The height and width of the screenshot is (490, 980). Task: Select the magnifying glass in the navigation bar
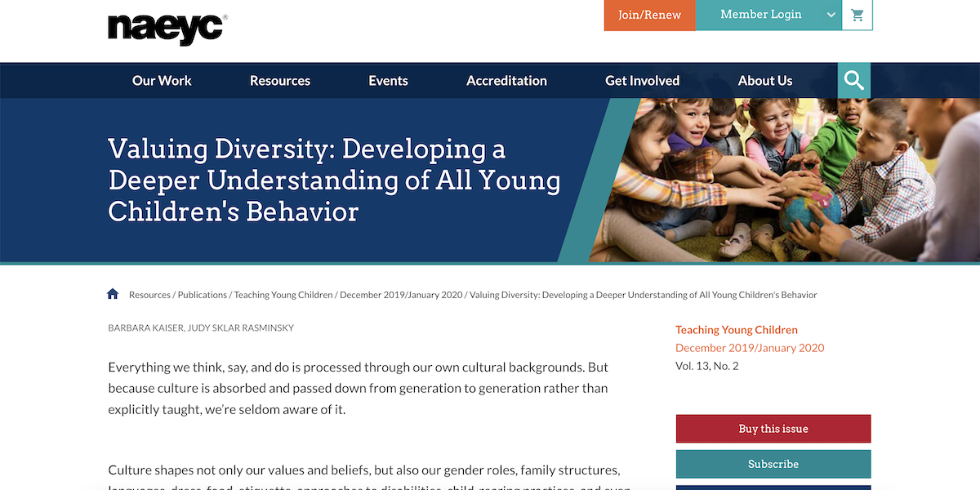pyautogui.click(x=854, y=80)
